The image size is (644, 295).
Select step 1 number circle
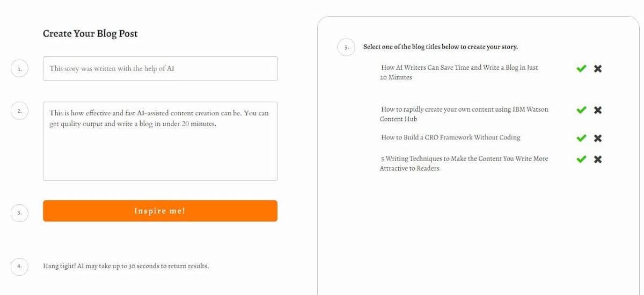click(x=19, y=69)
